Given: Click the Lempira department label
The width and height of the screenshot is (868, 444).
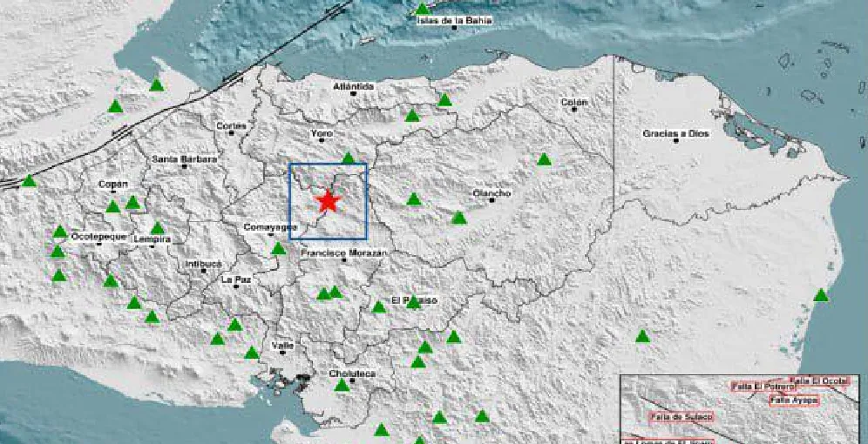Looking at the screenshot, I should coord(152,239).
